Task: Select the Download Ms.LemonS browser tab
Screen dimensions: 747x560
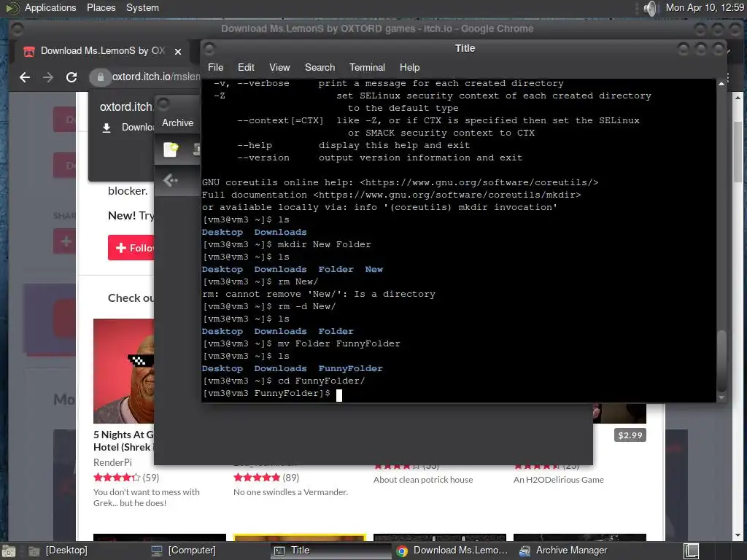Action: [102, 51]
